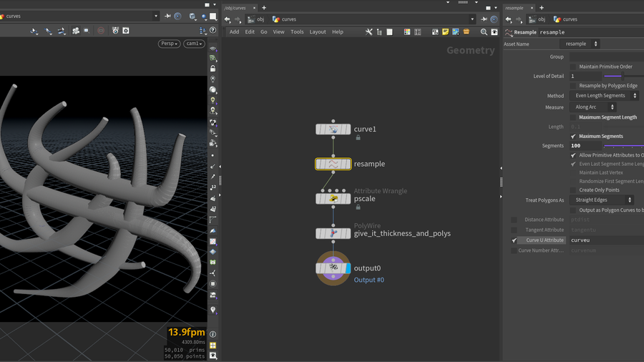Image resolution: width=644 pixels, height=362 pixels.
Task: Enable Maintain Primitive Order checkbox
Action: 573,67
